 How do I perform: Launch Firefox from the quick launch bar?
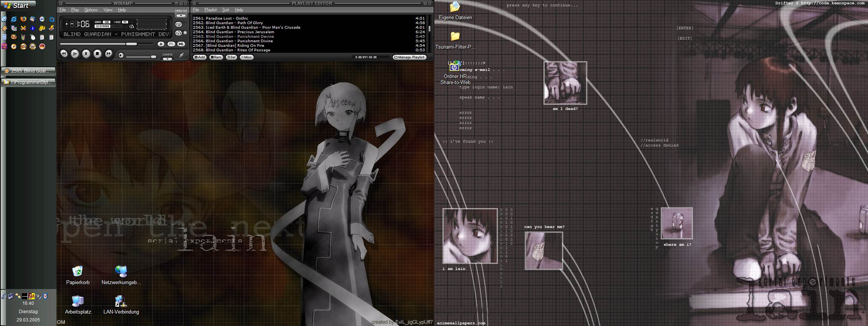click(x=23, y=19)
